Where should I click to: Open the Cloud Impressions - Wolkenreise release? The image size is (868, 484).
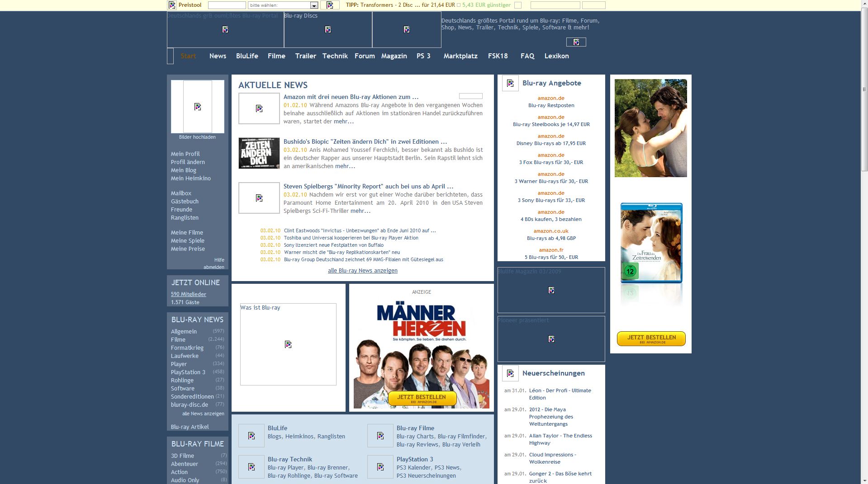(553, 458)
